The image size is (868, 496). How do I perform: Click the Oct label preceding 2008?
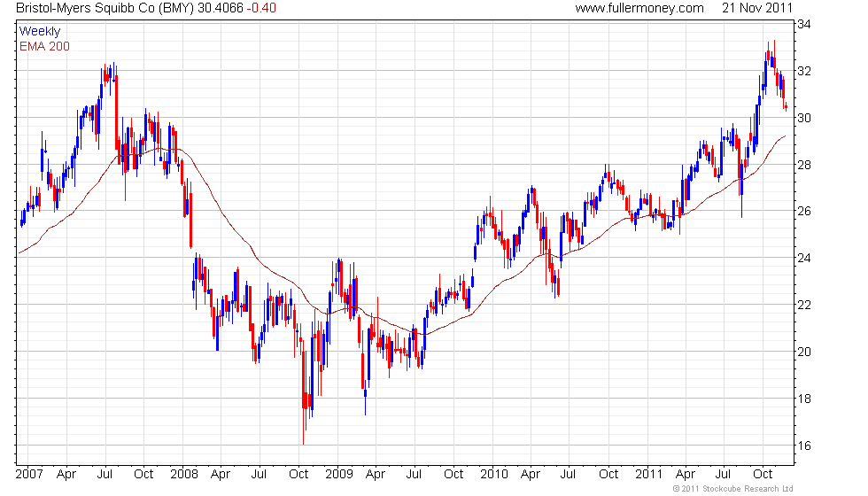click(x=143, y=475)
